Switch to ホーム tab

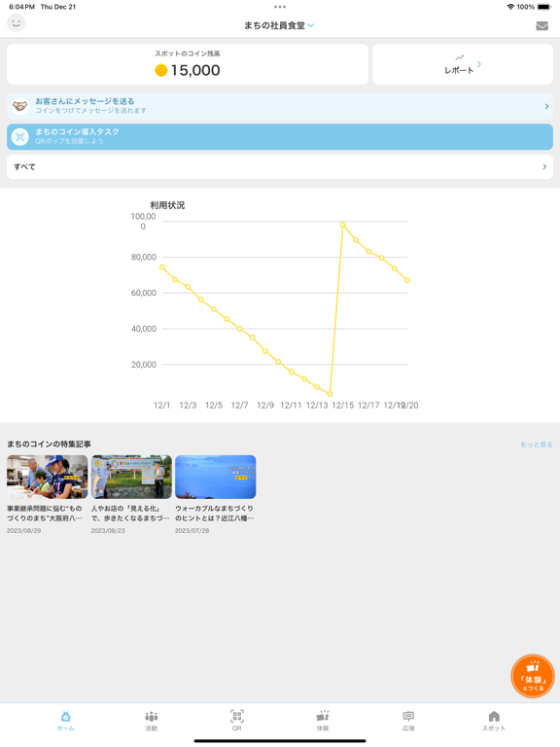tap(66, 721)
